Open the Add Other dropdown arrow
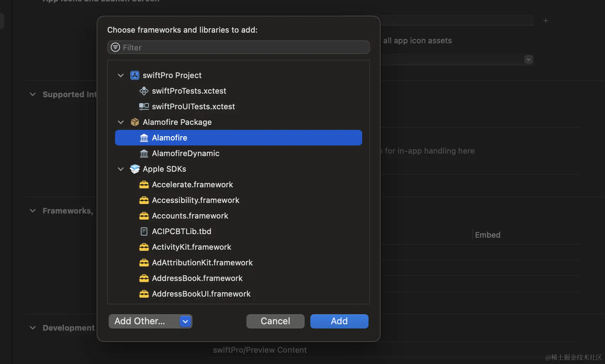Viewport: 605px width, 364px height. tap(185, 321)
